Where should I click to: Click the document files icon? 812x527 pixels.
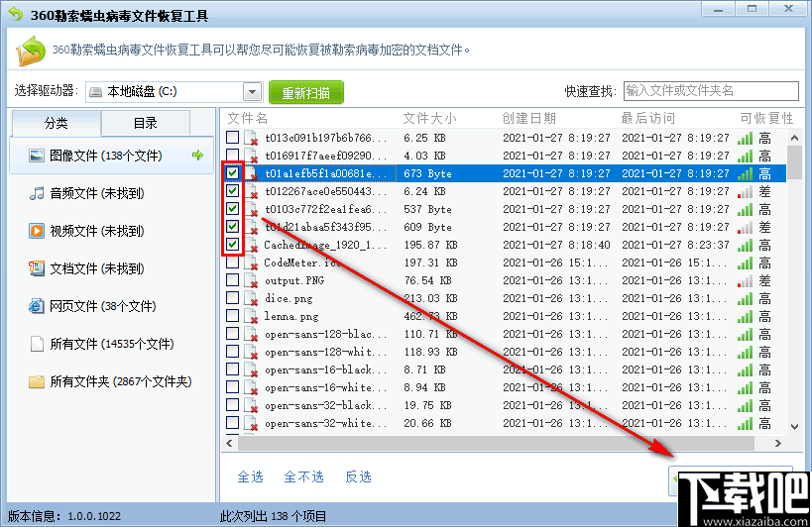point(37,268)
